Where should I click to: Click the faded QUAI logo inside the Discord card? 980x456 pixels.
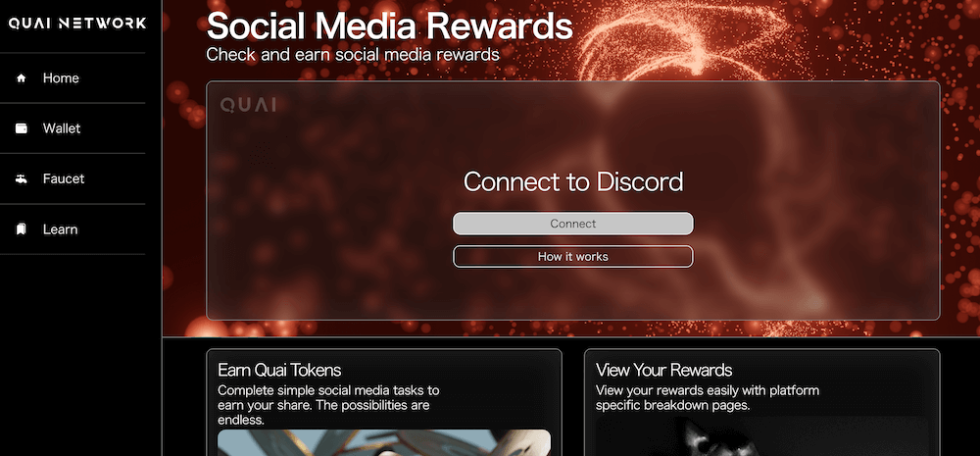coord(248,105)
